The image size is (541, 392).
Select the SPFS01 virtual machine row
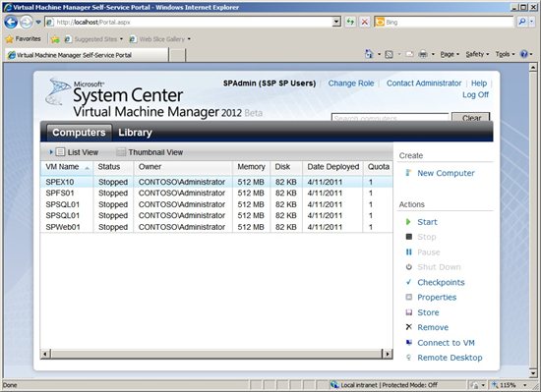point(216,193)
